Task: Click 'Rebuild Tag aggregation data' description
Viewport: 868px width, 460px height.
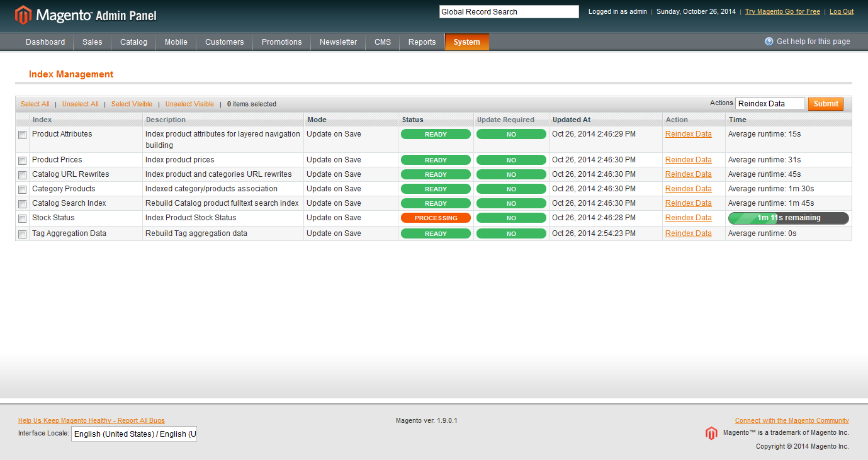Action: 196,233
